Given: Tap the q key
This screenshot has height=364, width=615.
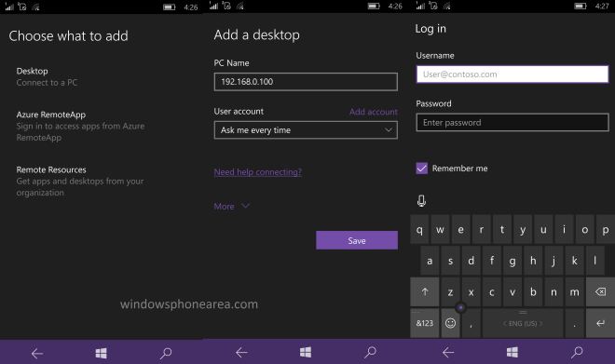Looking at the screenshot, I should pos(419,230).
